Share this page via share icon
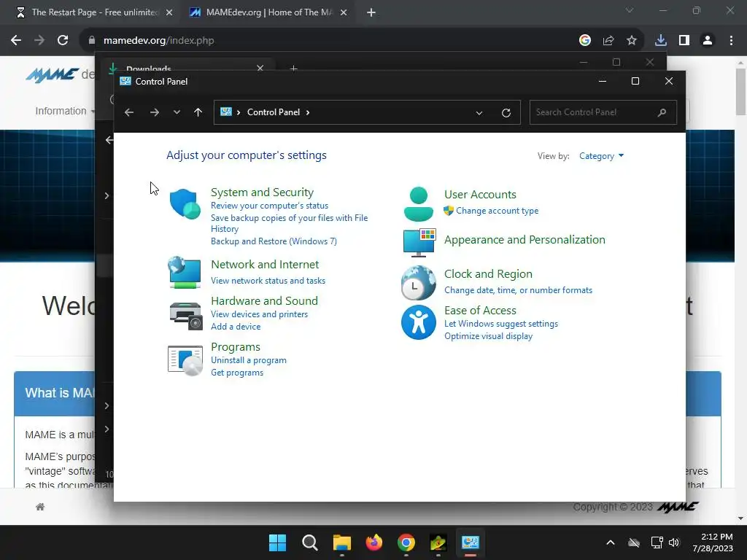 (x=608, y=41)
